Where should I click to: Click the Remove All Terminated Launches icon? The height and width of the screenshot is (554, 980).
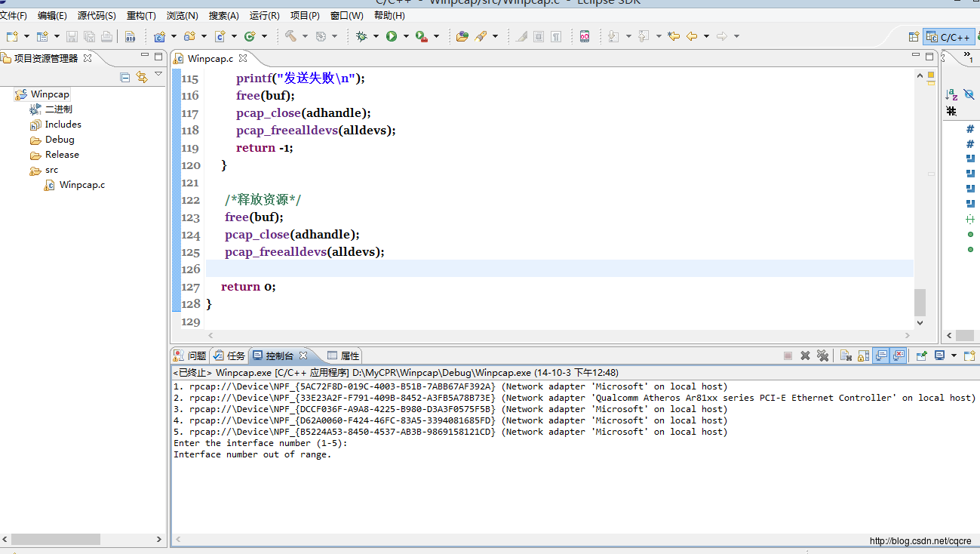[x=822, y=355]
